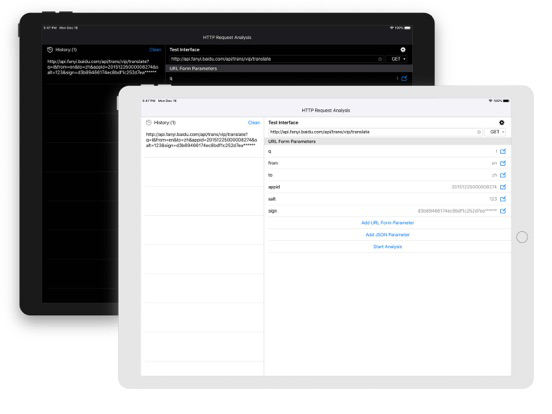Click HTTP Request Analysis title in dark iPad
552x414 pixels.
[x=227, y=37]
